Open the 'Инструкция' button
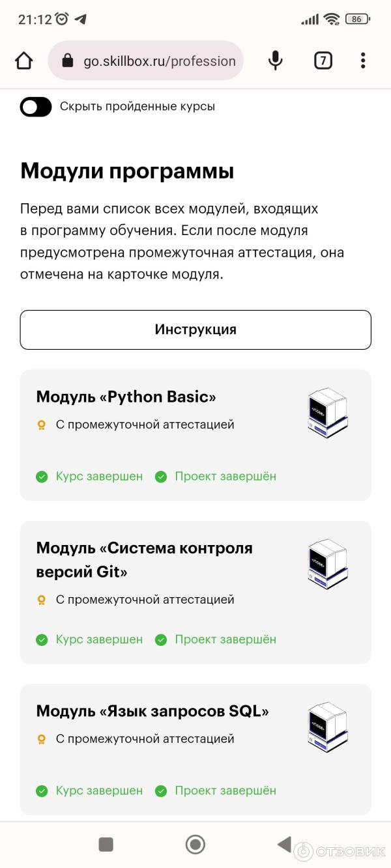 pyautogui.click(x=195, y=329)
